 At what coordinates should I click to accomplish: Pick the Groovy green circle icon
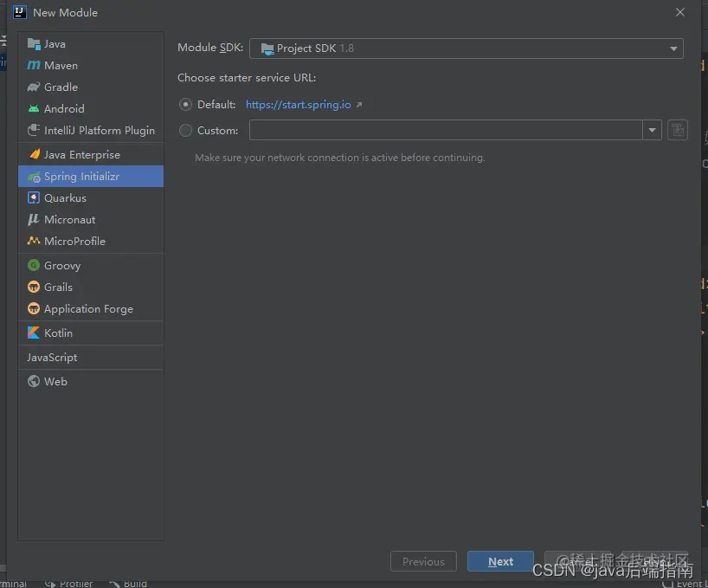point(34,265)
